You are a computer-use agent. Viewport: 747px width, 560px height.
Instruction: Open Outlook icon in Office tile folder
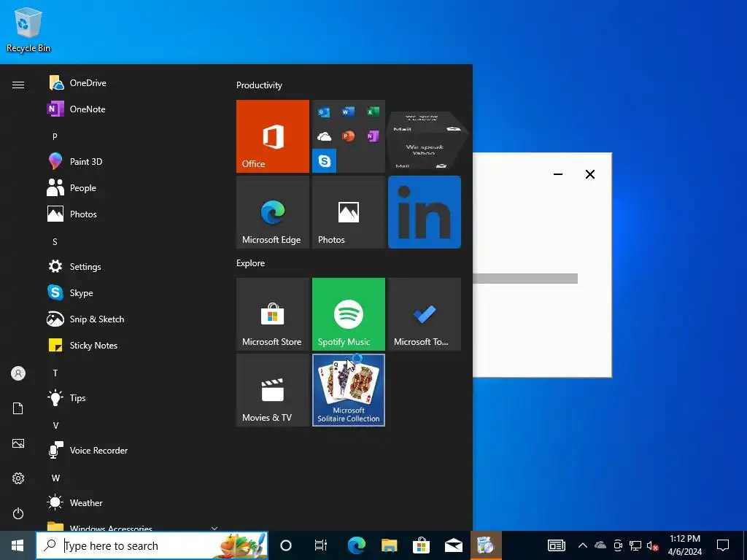324,112
